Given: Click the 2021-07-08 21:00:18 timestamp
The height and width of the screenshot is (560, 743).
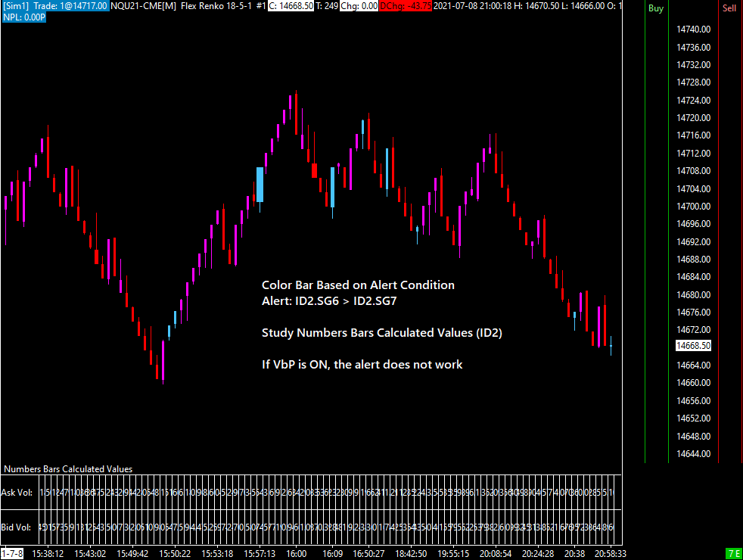Looking at the screenshot, I should tap(472, 6).
